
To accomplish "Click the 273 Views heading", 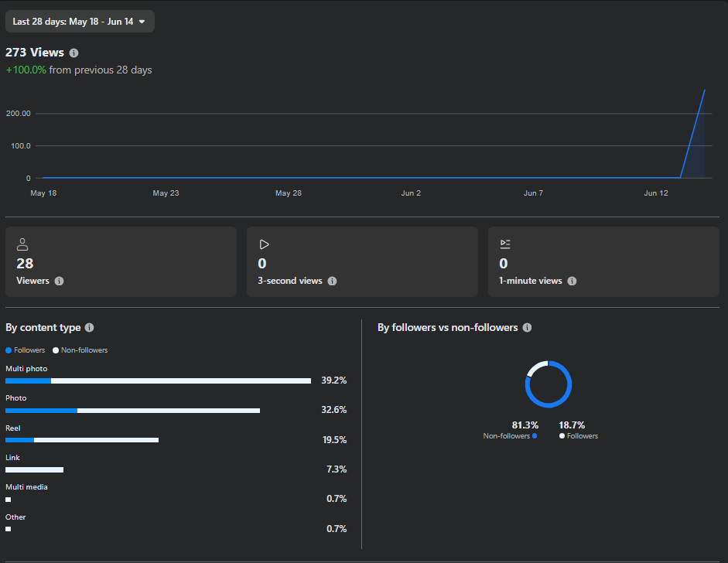I will click(35, 53).
